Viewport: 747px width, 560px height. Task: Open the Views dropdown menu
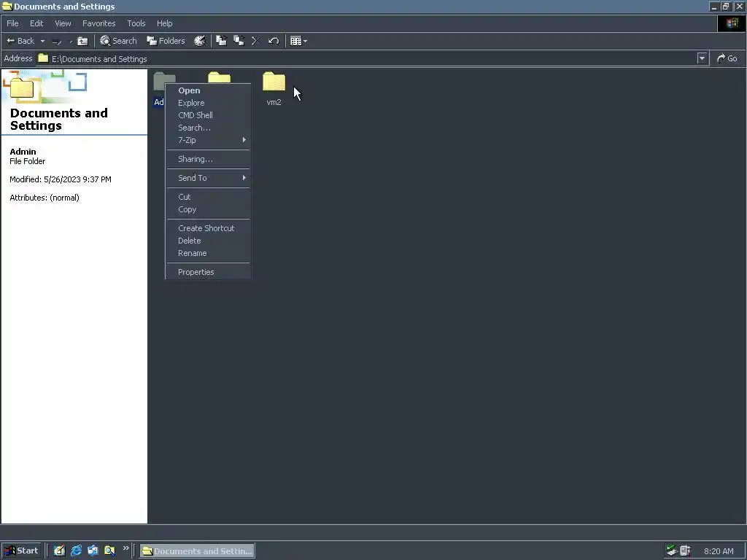298,41
